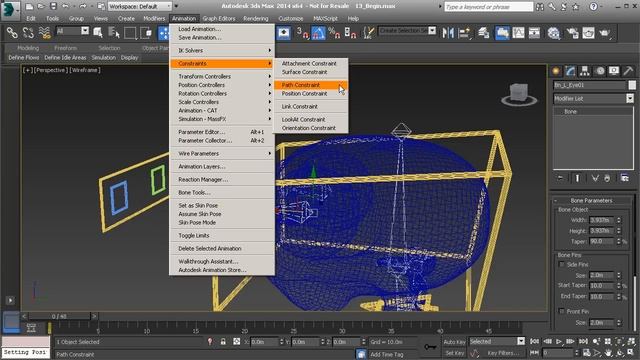Click Go to End playback button
Screen dimensions: 640x360
583,341
